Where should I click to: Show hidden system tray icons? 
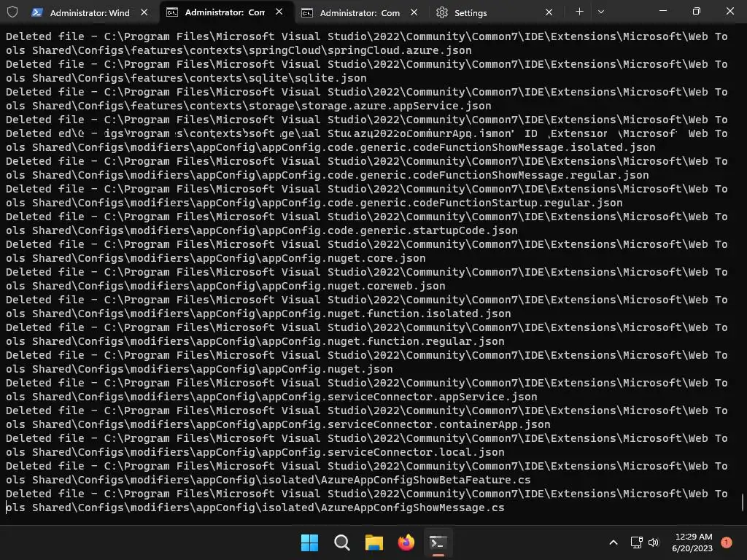point(614,542)
